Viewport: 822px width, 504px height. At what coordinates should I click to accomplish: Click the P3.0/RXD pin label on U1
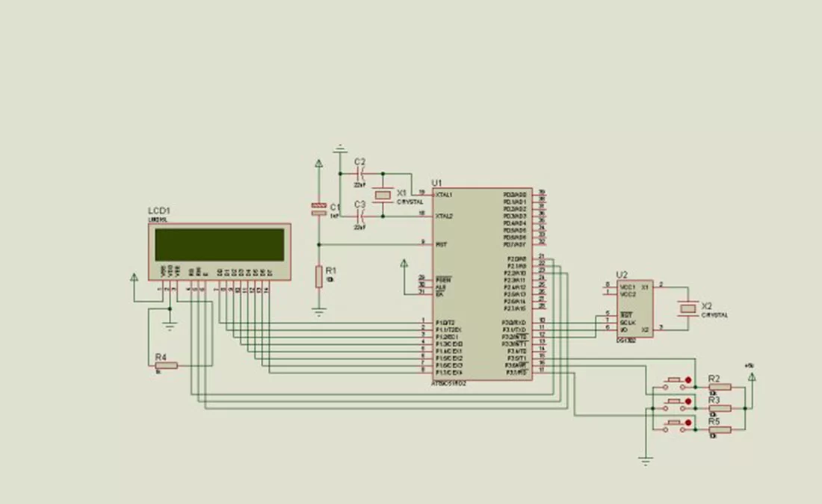point(514,323)
